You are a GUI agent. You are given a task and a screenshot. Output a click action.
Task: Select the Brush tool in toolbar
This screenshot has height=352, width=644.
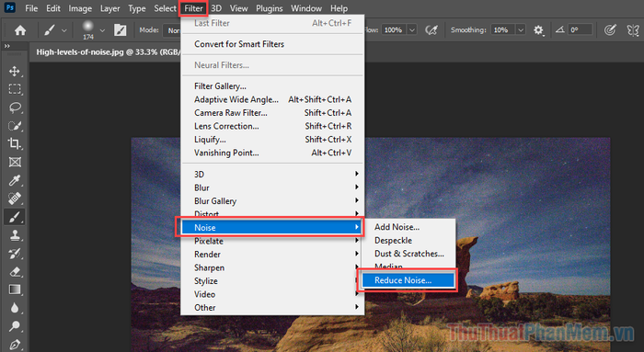[15, 217]
